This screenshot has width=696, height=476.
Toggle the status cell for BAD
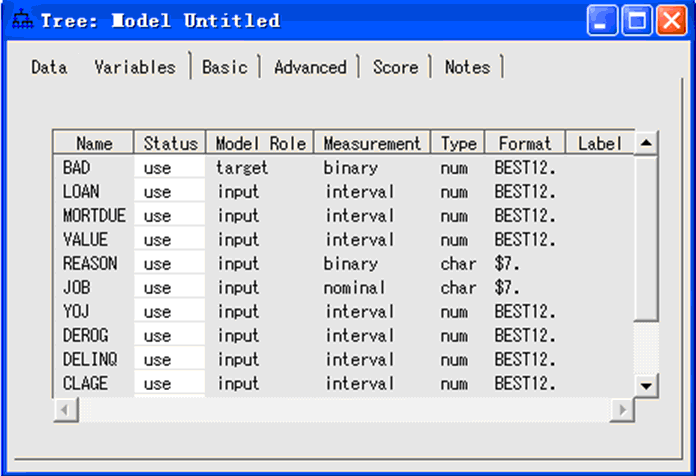(169, 168)
